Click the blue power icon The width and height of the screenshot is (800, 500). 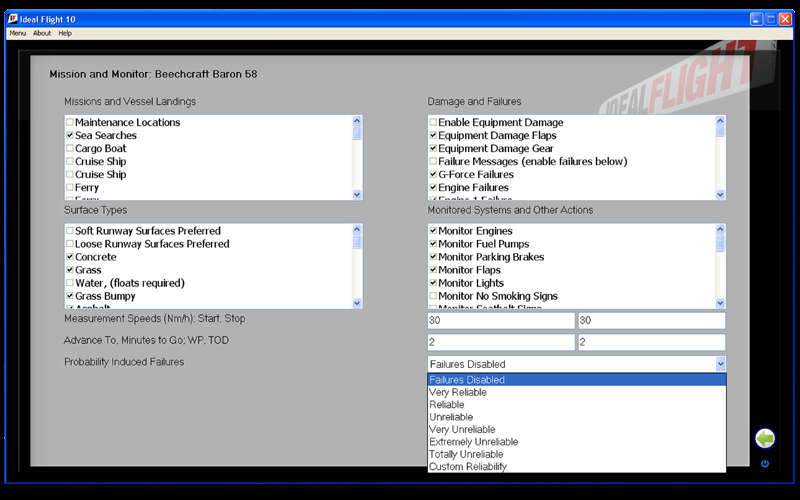click(x=765, y=463)
